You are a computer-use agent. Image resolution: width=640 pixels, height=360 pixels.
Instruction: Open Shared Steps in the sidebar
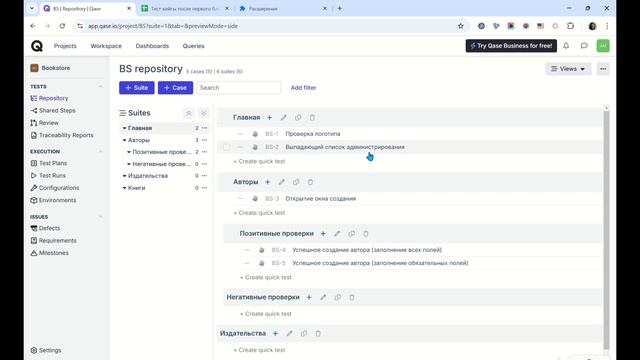click(x=53, y=111)
